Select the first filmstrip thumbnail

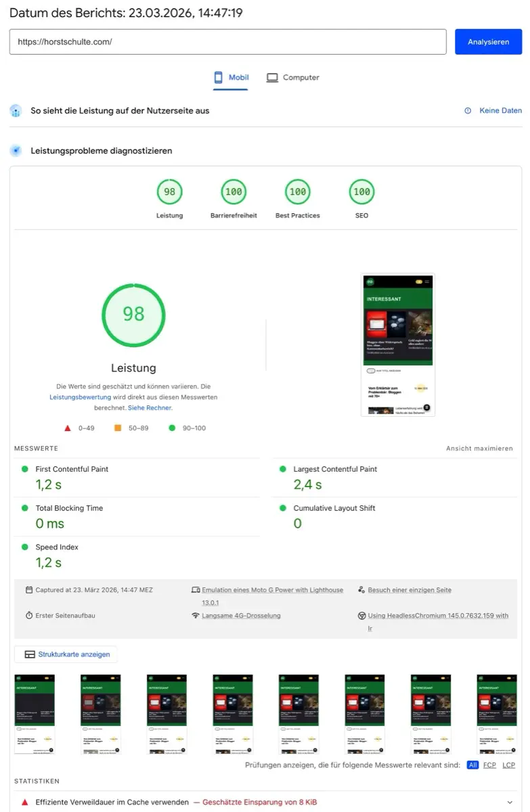[35, 714]
